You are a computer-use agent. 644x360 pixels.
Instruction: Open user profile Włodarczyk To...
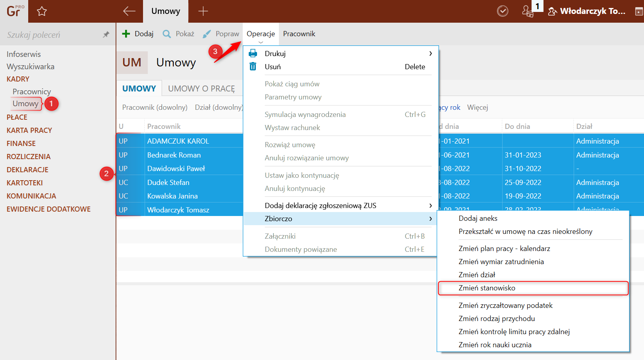tap(587, 11)
